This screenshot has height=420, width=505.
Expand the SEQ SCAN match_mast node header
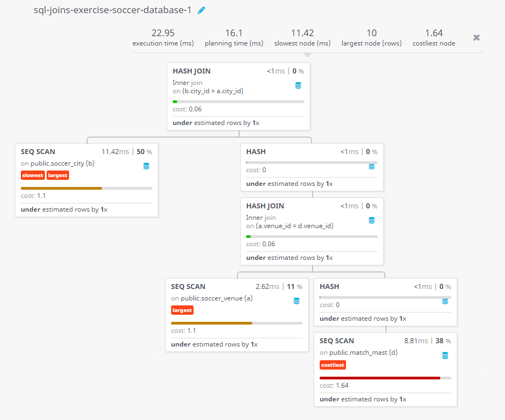coord(337,340)
